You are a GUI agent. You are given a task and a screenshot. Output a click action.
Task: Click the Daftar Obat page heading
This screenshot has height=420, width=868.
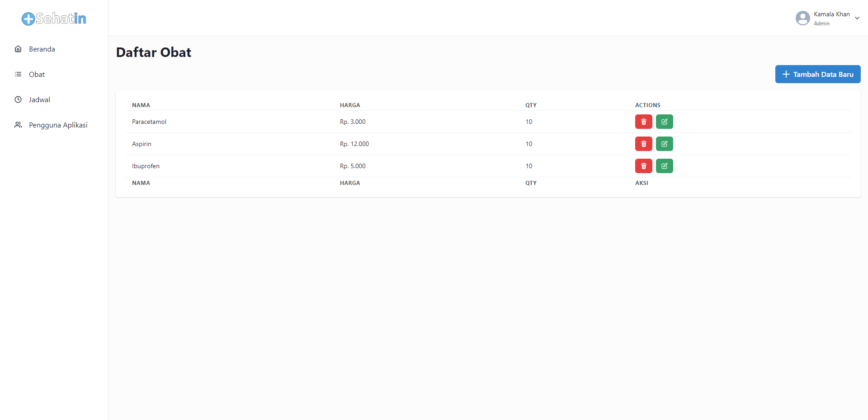point(154,52)
